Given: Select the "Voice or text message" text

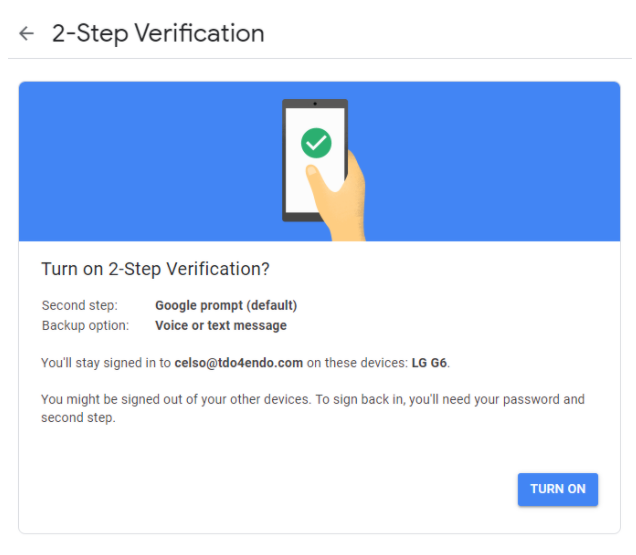Looking at the screenshot, I should coord(220,326).
